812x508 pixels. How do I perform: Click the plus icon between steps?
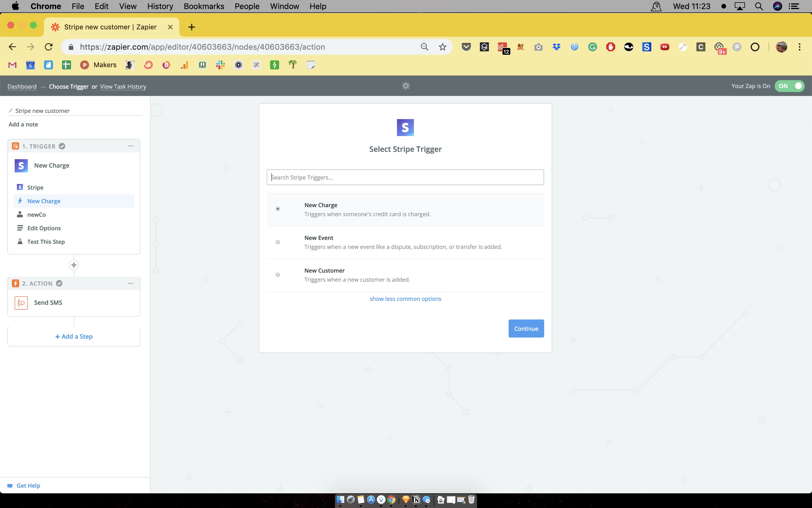coord(74,265)
